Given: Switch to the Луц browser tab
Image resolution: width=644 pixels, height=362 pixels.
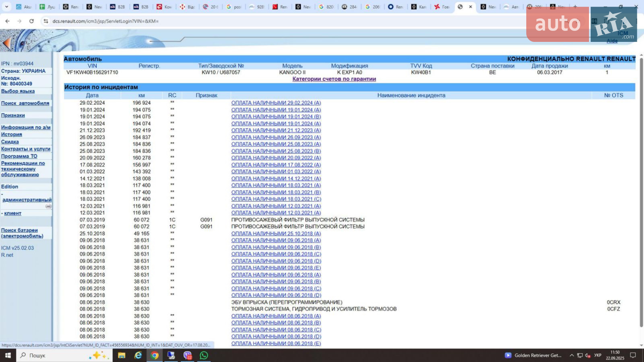Looking at the screenshot, I should tap(47, 7).
